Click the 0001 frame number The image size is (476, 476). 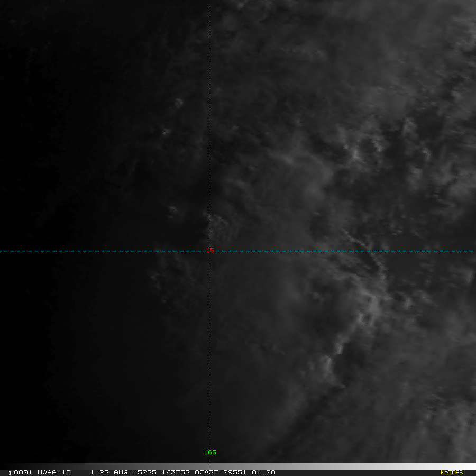pyautogui.click(x=22, y=472)
